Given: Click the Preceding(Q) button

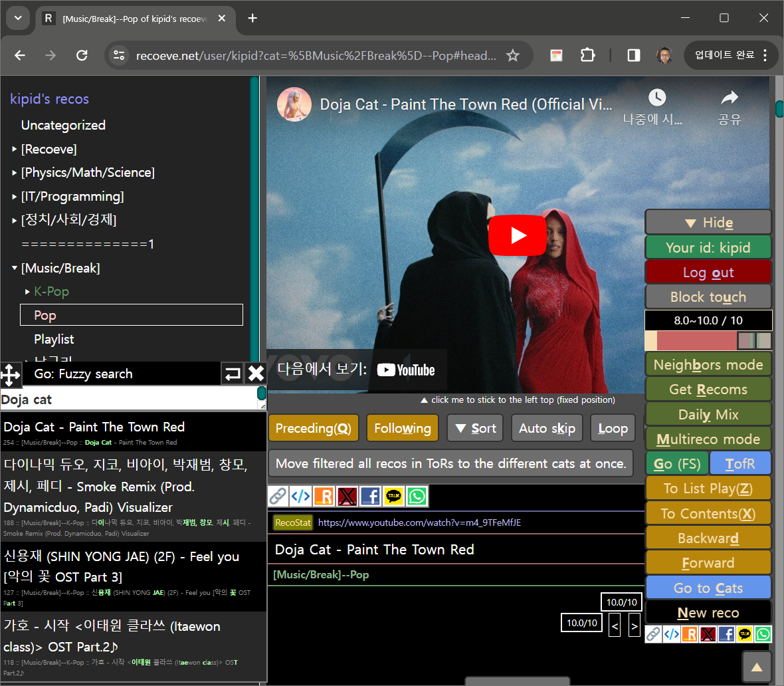Looking at the screenshot, I should (x=314, y=428).
